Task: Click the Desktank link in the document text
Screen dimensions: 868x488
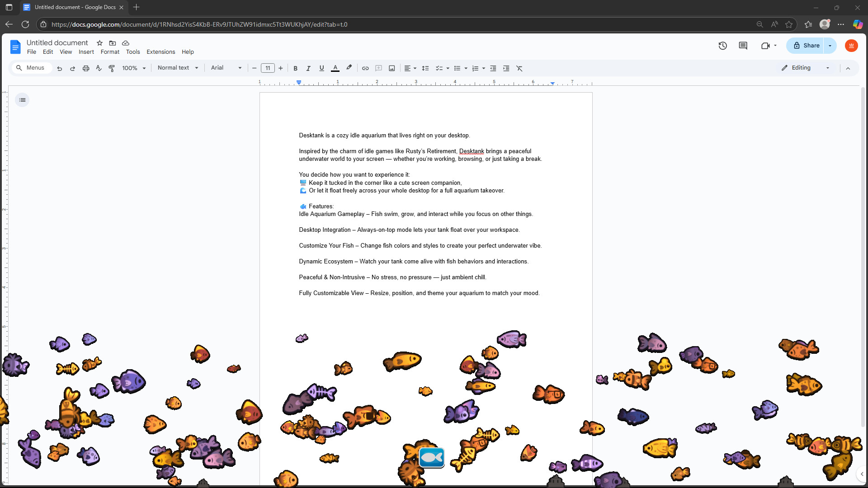Action: tap(471, 151)
